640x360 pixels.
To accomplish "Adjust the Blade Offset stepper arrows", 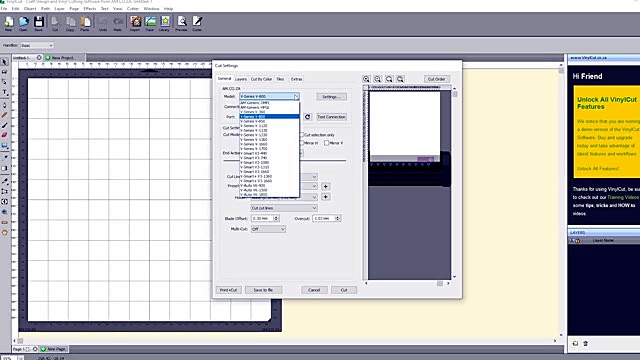I will click(276, 219).
